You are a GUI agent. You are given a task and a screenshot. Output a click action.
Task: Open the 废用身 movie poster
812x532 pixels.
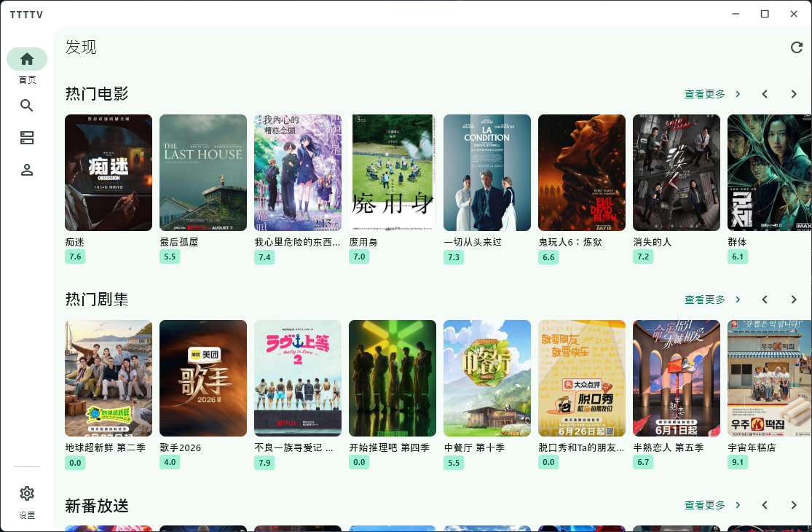point(393,173)
